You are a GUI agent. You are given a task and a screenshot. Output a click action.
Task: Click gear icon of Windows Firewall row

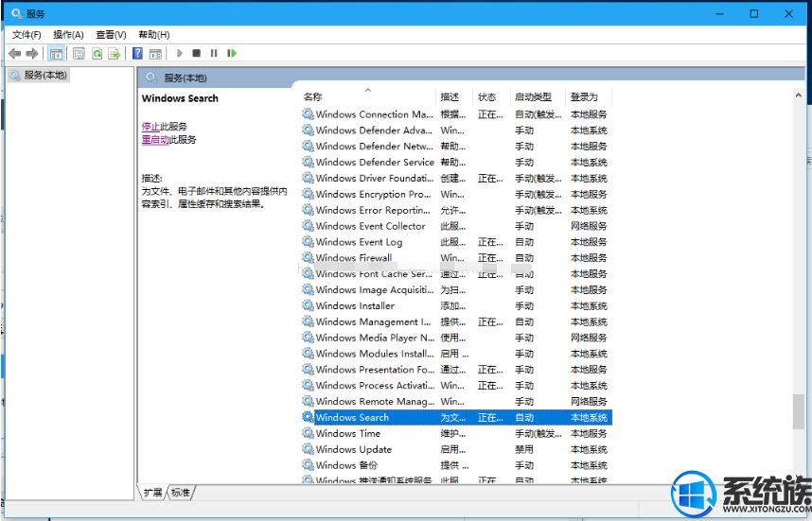[309, 257]
